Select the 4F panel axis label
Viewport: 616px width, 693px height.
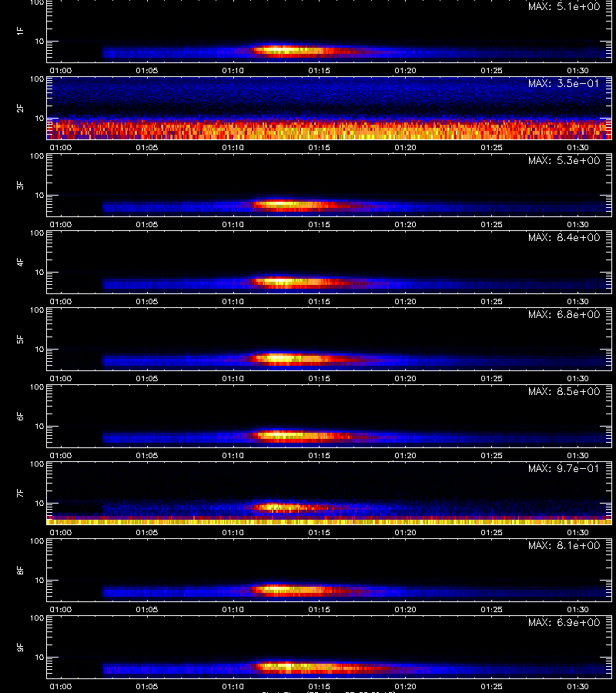tap(20, 262)
